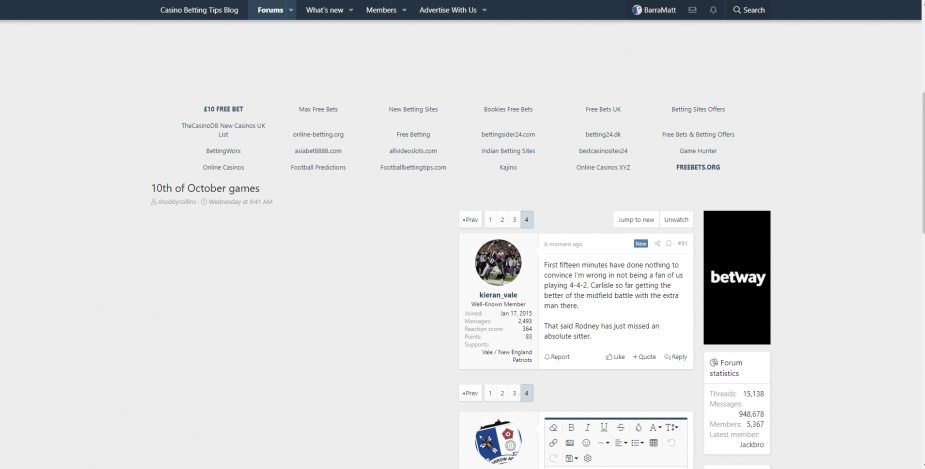Viewport: 925px width, 469px height.
Task: Expand the Forums dropdown arrow
Action: pos(291,10)
